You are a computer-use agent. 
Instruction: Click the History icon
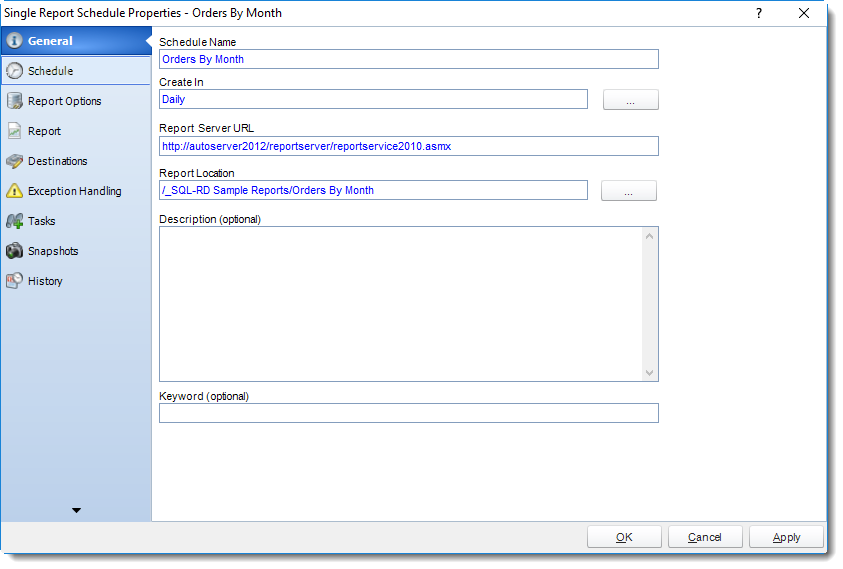15,281
